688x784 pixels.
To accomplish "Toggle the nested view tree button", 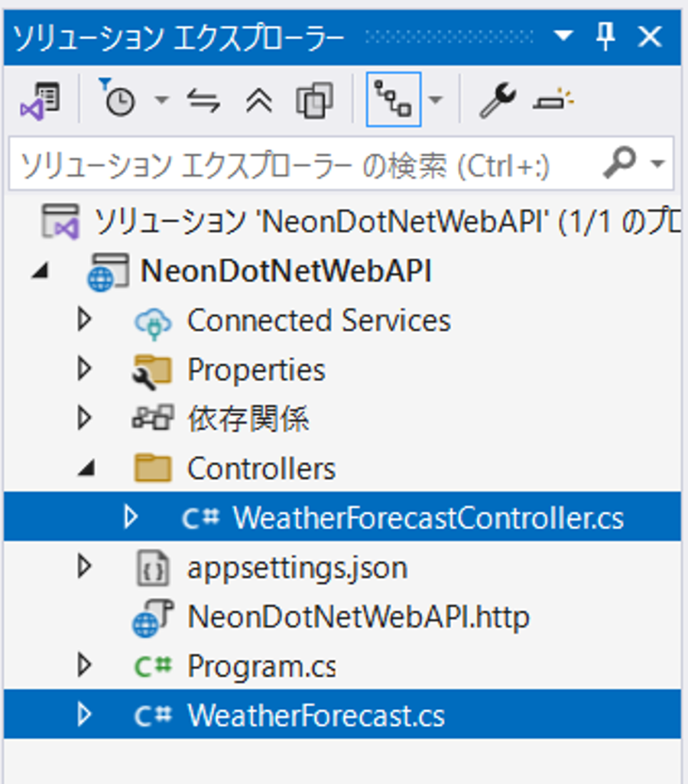I will click(x=393, y=100).
